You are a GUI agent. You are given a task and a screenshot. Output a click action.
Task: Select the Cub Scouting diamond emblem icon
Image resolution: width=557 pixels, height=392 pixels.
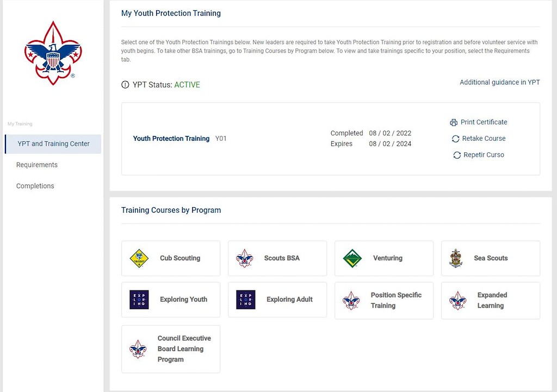(x=139, y=258)
